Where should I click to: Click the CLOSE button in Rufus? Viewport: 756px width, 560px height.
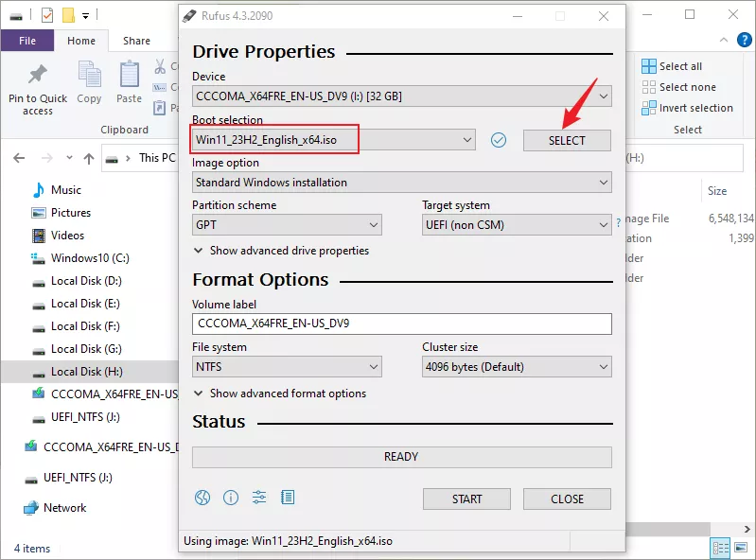click(567, 499)
